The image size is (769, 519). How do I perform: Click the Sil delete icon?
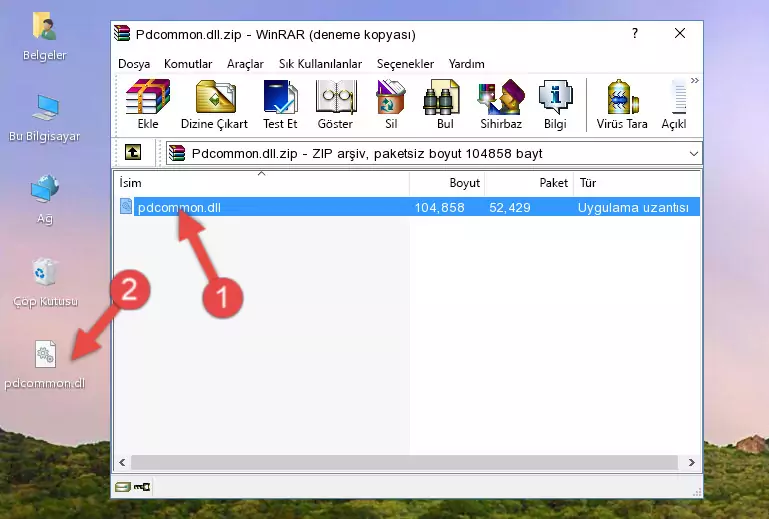coord(391,104)
